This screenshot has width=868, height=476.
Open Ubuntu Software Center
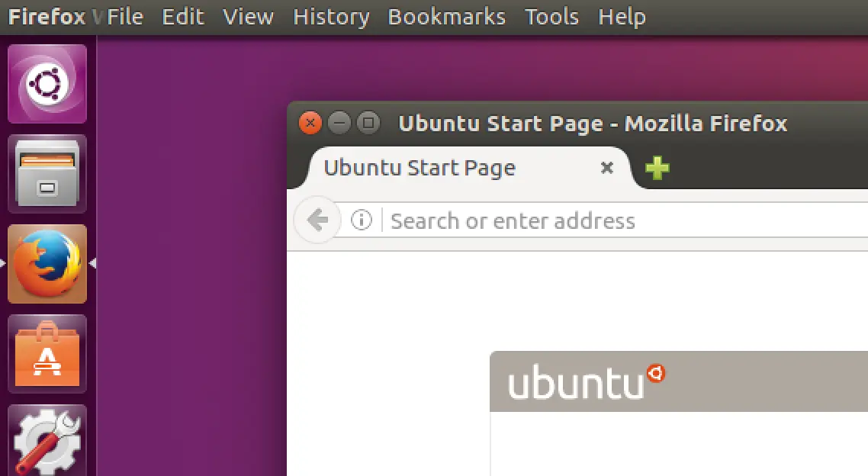tap(47, 354)
